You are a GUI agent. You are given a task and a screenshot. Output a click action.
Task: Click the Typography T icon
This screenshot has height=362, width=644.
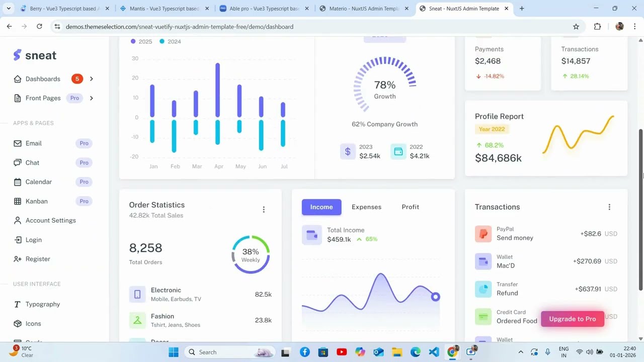pos(18,304)
